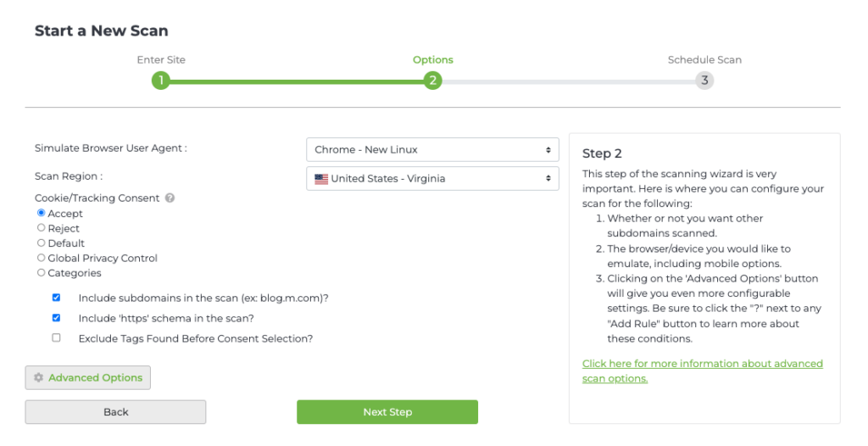Click the help icon beside Cookie/Tracking Consent
The image size is (868, 446).
[170, 198]
